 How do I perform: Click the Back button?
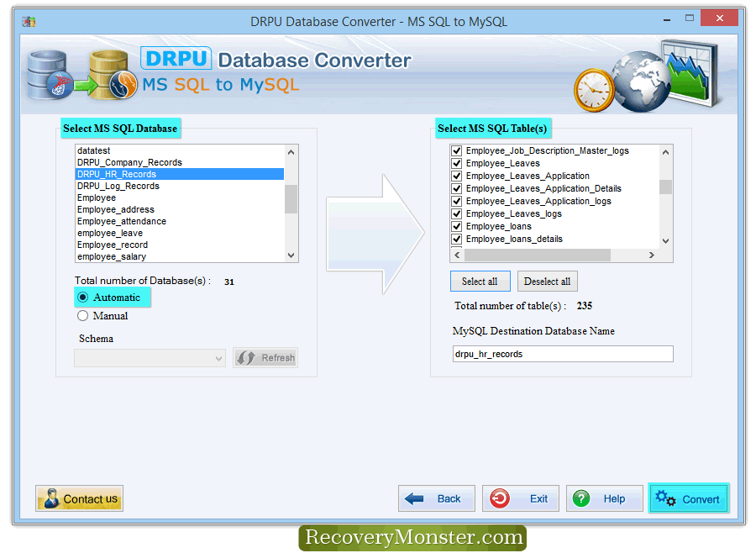(x=437, y=498)
